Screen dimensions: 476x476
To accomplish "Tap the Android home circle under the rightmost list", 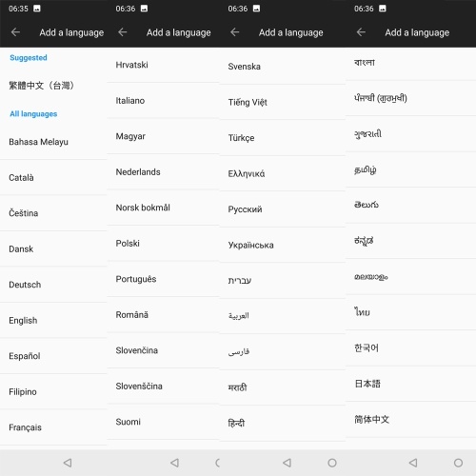I will pos(458,463).
